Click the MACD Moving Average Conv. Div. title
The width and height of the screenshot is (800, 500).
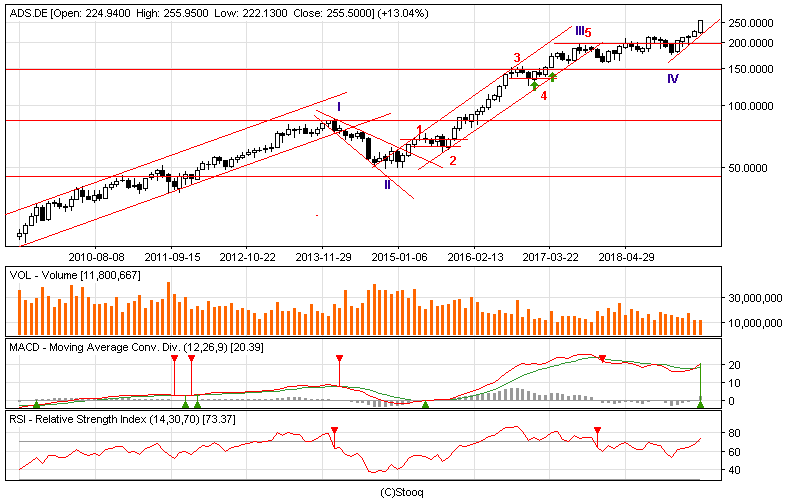[136, 347]
